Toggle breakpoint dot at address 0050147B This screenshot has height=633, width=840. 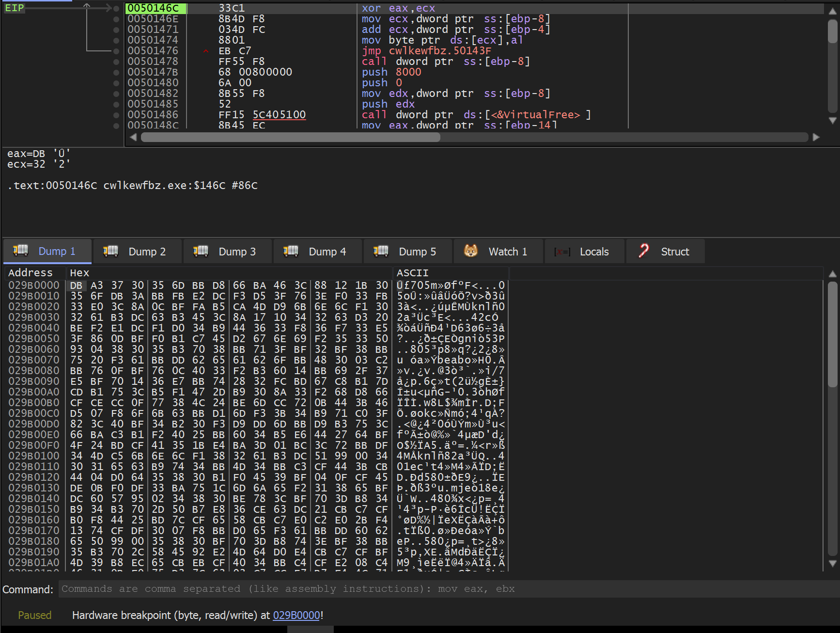pyautogui.click(x=116, y=72)
